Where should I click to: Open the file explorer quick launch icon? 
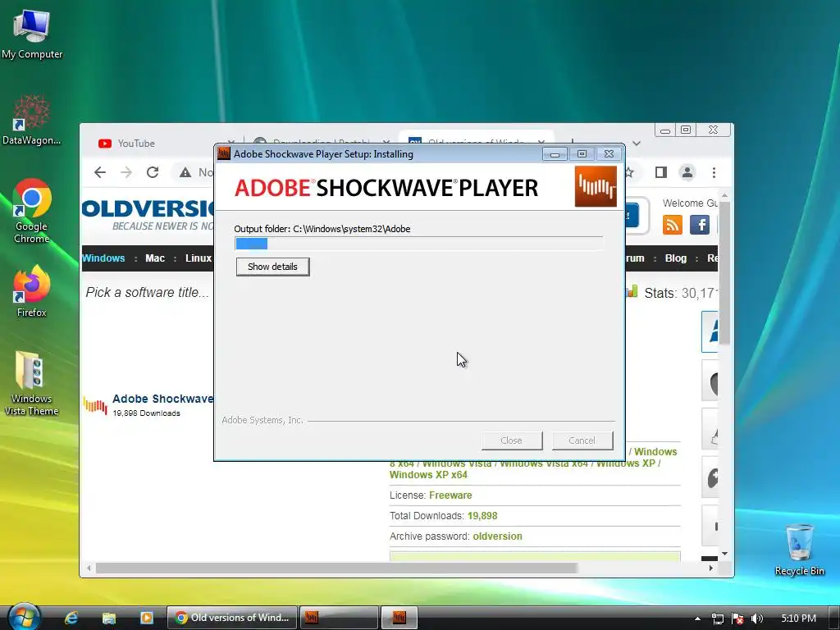pos(109,618)
